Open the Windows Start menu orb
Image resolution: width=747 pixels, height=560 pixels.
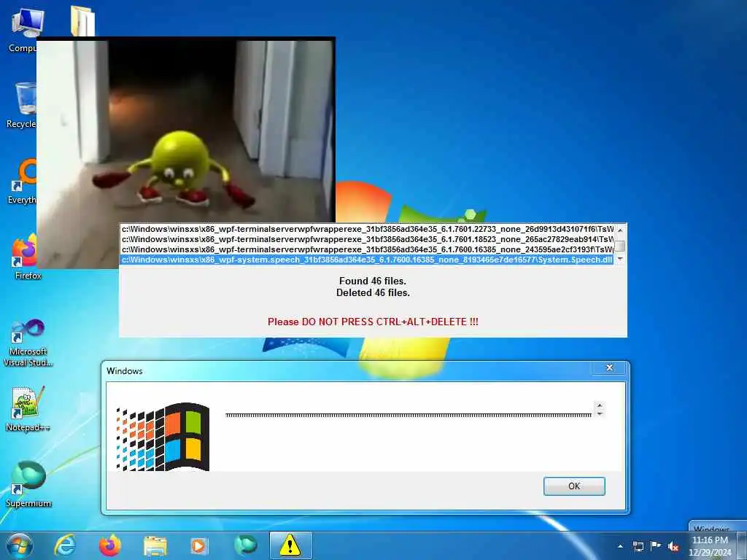[20, 545]
